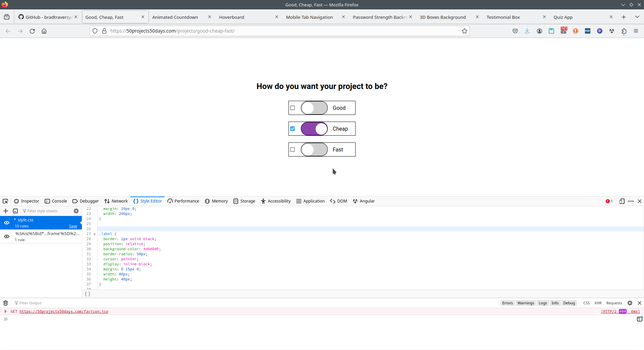Viewport: 644px width, 350px height.
Task: Close the Testimonial Box tab
Action: [x=544, y=17]
